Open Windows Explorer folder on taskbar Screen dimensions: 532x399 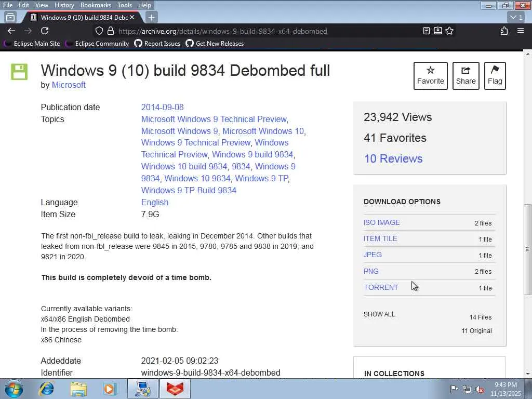click(78, 389)
